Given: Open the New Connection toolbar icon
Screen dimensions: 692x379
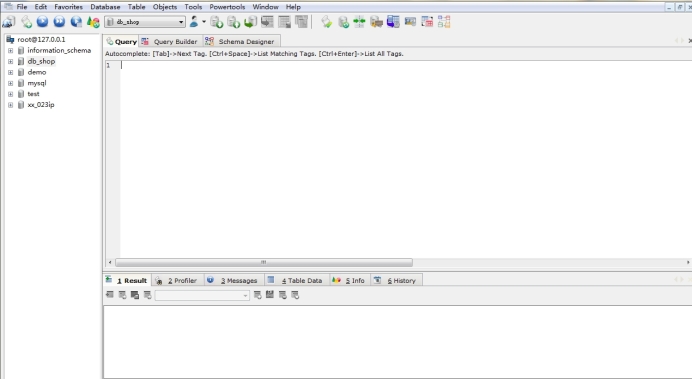Looking at the screenshot, I should click(x=8, y=22).
